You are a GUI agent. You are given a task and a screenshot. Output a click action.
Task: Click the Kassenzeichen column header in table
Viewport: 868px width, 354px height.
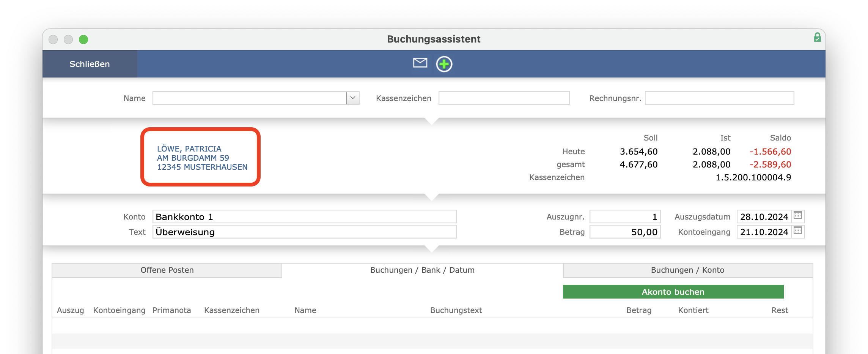point(232,310)
